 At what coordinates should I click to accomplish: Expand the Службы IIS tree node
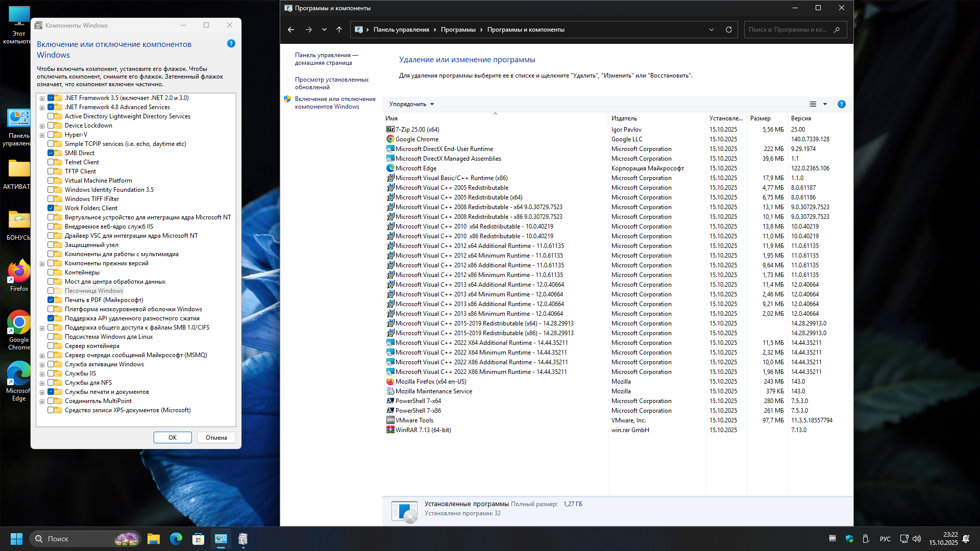42,374
